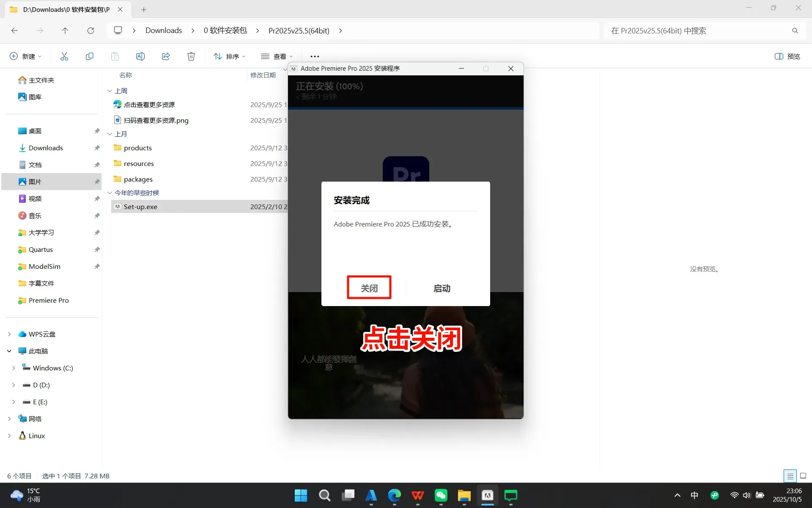Click the 启动 launch button

[442, 288]
